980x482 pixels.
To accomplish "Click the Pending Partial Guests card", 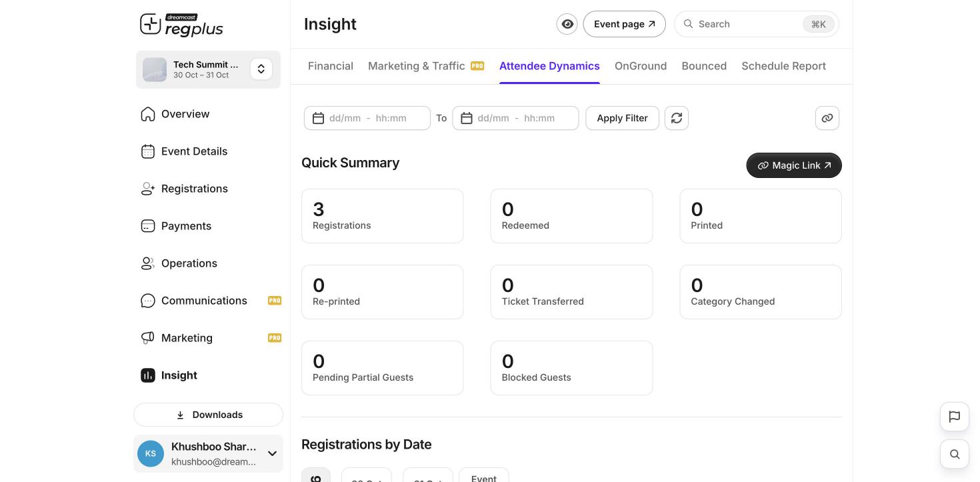I will [x=382, y=368].
